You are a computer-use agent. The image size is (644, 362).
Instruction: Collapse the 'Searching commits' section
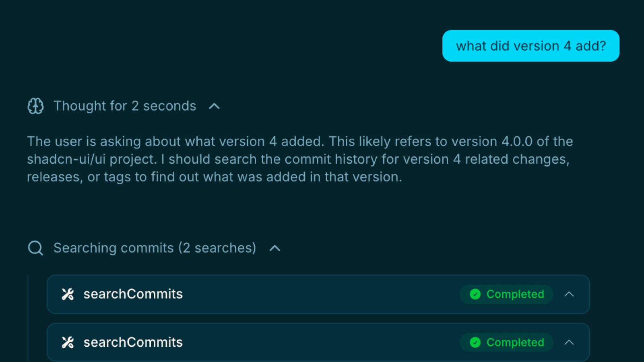coord(275,248)
